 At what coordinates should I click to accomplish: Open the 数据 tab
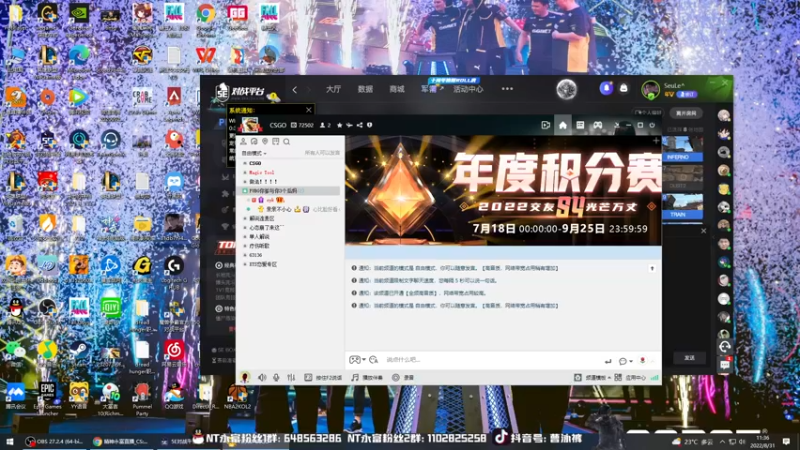[x=365, y=89]
